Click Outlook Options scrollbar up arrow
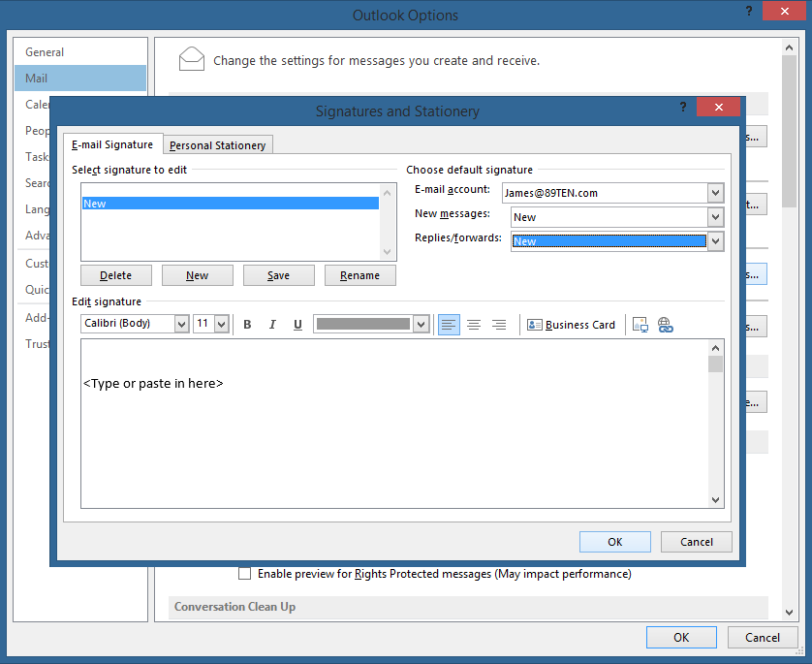This screenshot has height=664, width=812. tap(789, 47)
